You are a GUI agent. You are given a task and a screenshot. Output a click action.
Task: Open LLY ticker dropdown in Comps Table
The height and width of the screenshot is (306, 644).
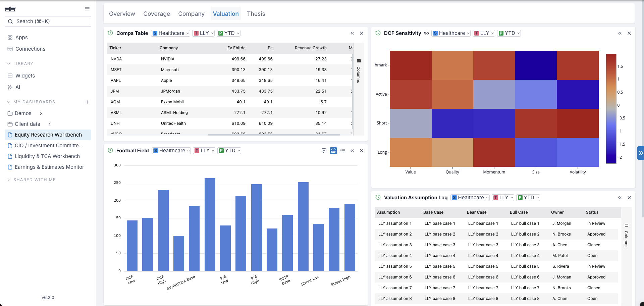[x=204, y=33]
